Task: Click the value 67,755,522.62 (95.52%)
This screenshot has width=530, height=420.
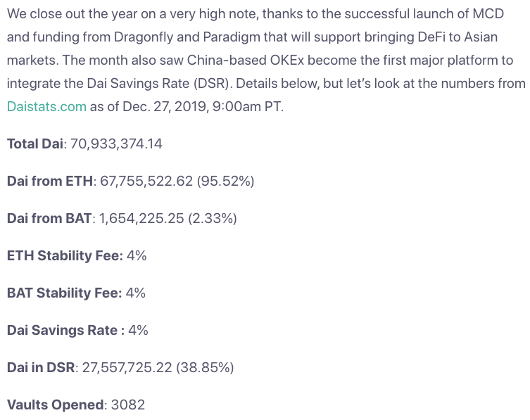Action: [177, 181]
